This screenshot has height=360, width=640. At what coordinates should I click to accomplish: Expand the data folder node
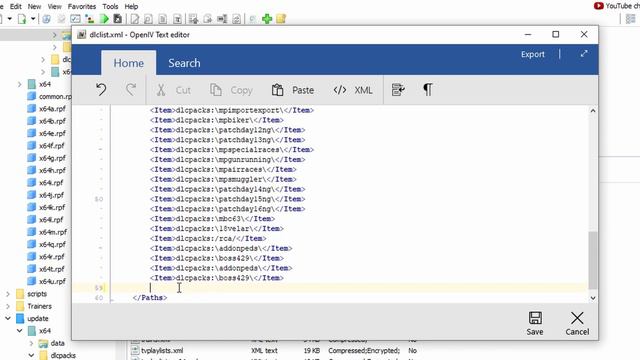point(31,343)
